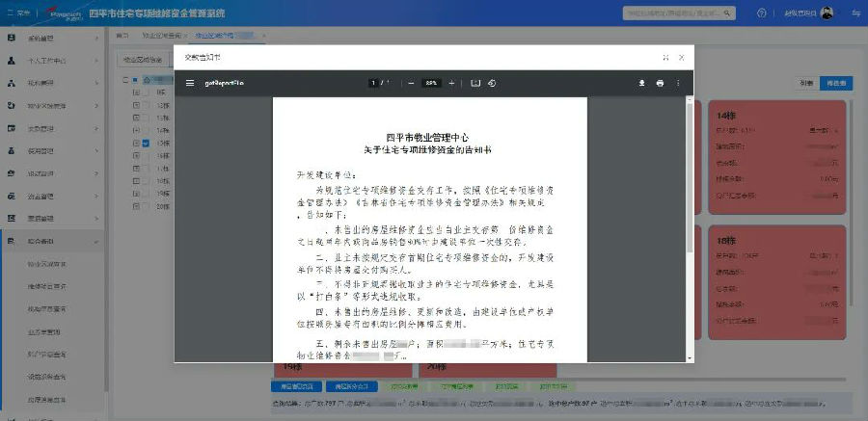Click the help question mark icon
This screenshot has height=421, width=868.
click(762, 13)
